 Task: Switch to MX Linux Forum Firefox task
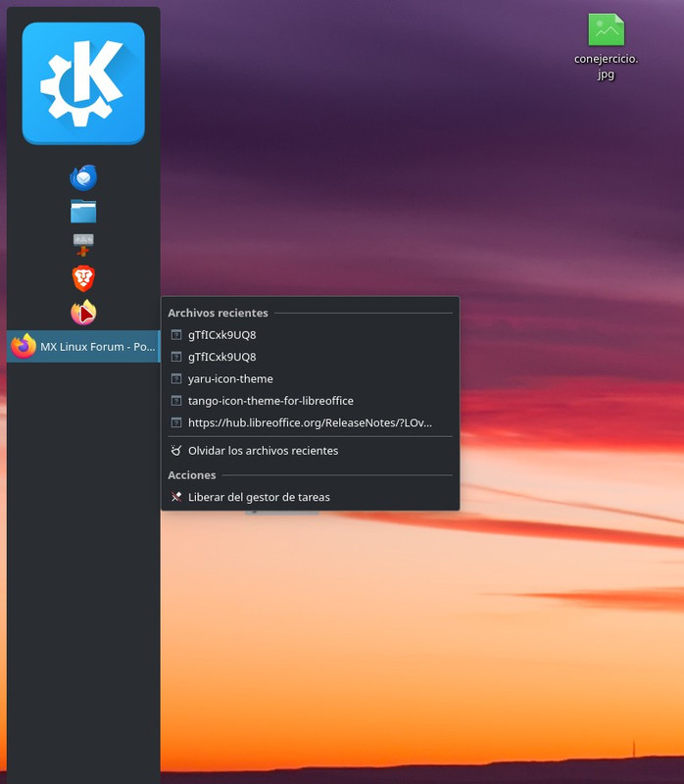pos(83,347)
